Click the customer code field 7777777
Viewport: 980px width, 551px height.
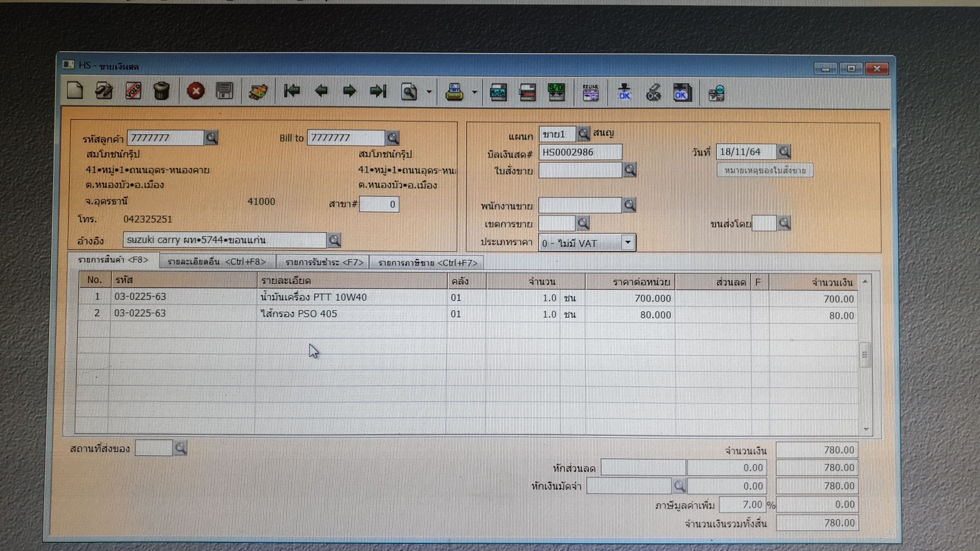[165, 138]
